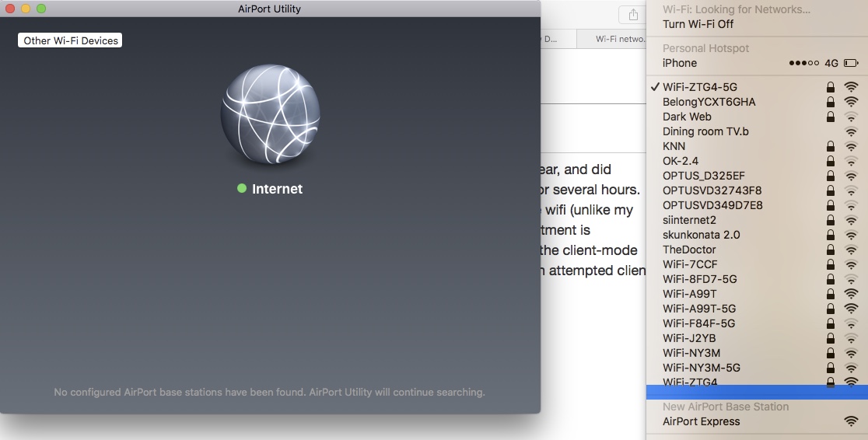
Task: Select AirPort Express base station
Action: 758,421
